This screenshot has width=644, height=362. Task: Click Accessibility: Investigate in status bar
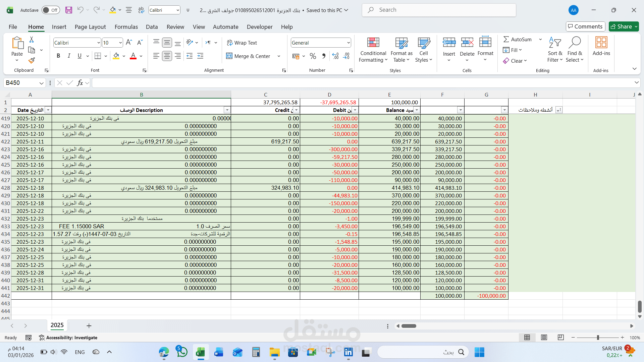click(68, 338)
